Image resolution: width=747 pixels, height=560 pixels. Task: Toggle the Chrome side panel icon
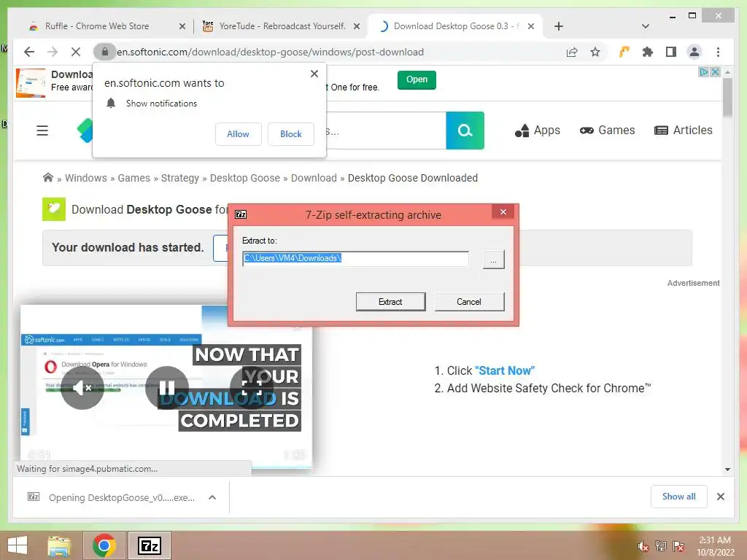(x=671, y=52)
